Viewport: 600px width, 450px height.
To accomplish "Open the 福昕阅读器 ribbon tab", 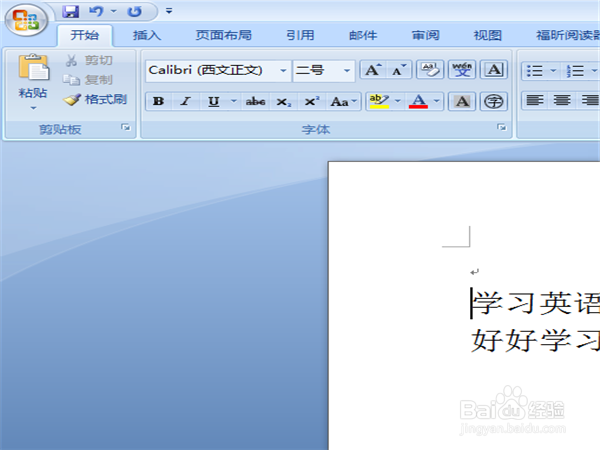I will 568,35.
